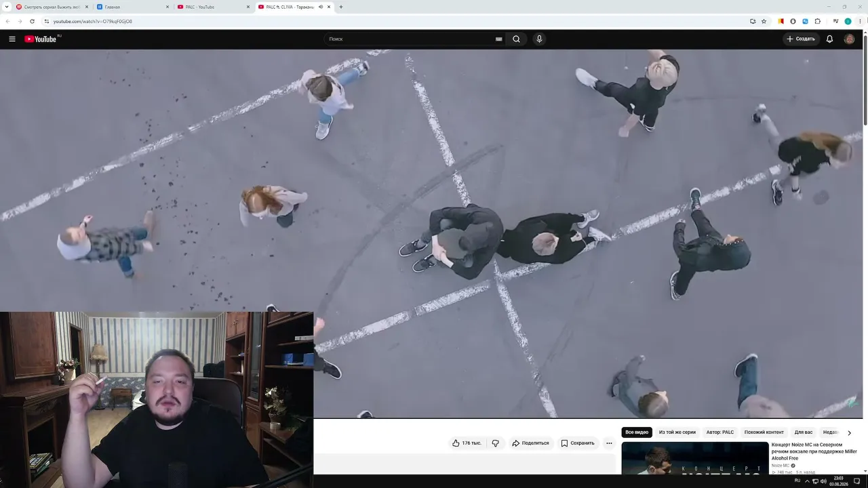Switch to the "Главная" tab

(x=133, y=7)
